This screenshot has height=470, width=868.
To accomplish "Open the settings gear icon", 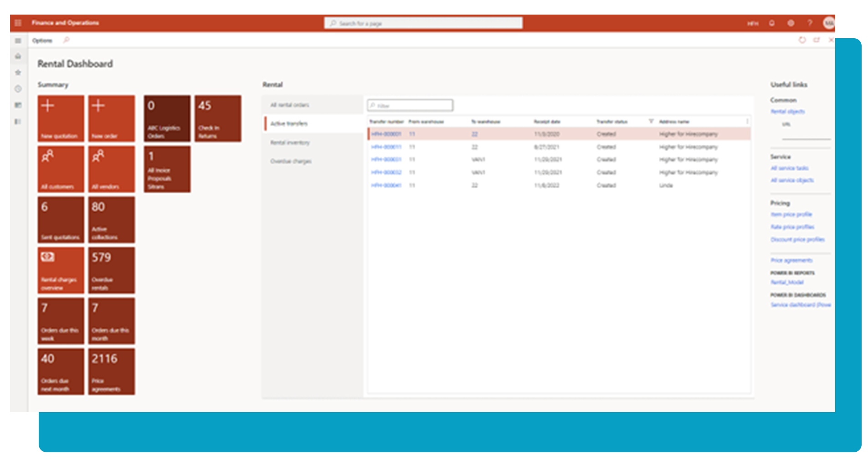I will [x=791, y=23].
